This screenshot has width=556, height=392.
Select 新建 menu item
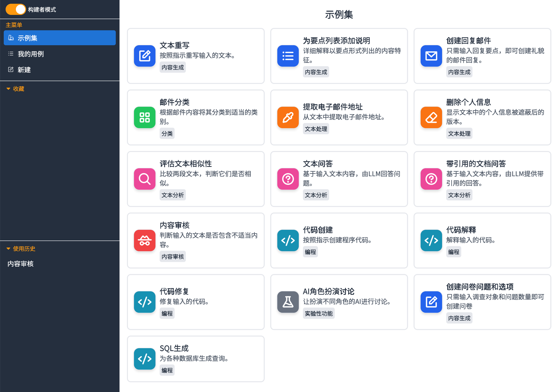24,70
